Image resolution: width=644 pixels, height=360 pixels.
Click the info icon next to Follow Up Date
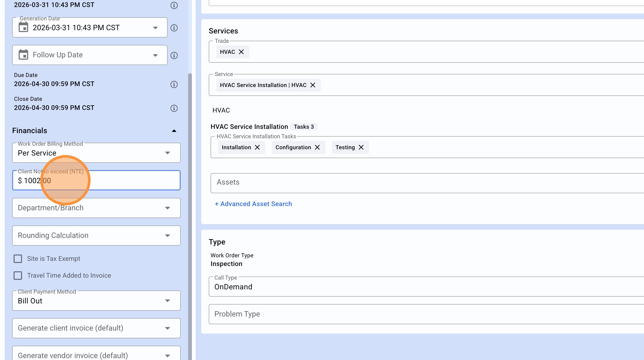174,55
